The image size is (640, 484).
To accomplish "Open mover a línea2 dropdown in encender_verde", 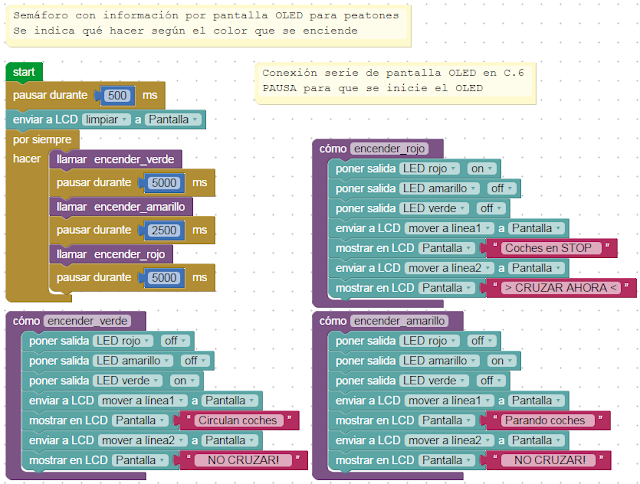I will click(x=143, y=440).
